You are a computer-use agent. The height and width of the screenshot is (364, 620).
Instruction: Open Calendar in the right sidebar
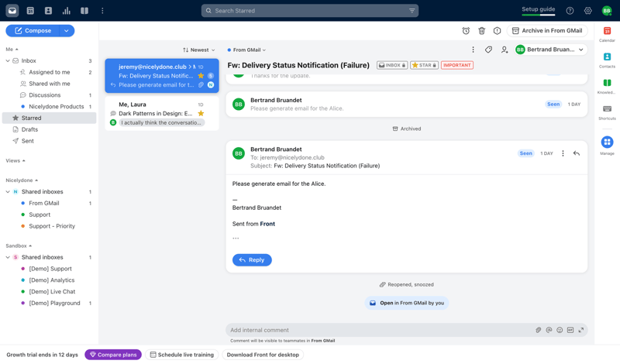pyautogui.click(x=607, y=34)
